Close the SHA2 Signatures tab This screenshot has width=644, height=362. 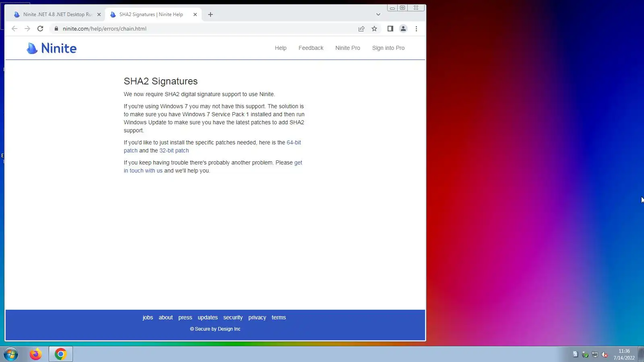tap(195, 14)
